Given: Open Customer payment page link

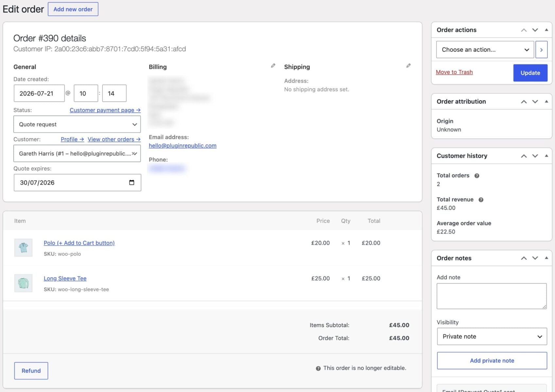Looking at the screenshot, I should pyautogui.click(x=105, y=110).
